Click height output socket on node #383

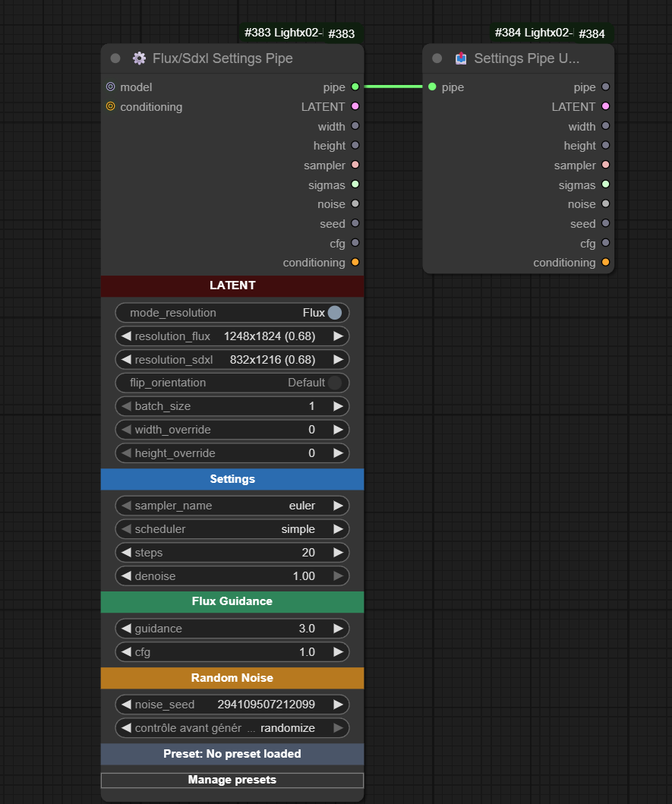pyautogui.click(x=355, y=145)
